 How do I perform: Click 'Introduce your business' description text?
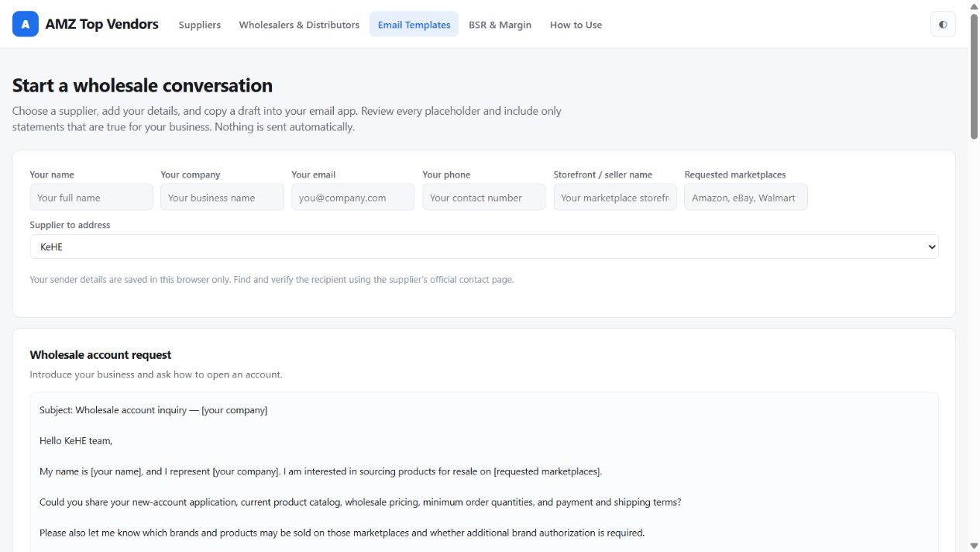click(x=156, y=374)
